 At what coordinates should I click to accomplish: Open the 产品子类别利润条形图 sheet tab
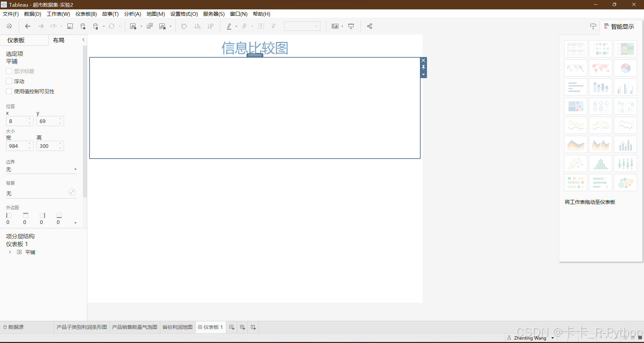82,327
